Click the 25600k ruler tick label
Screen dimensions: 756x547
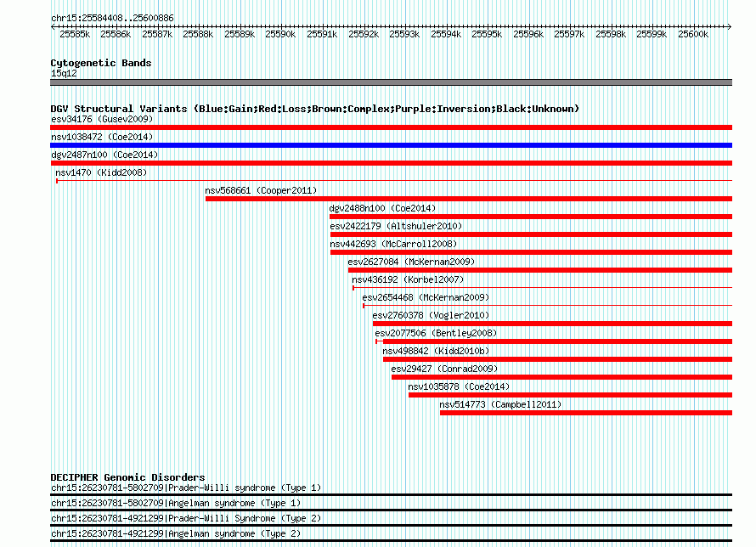click(693, 34)
